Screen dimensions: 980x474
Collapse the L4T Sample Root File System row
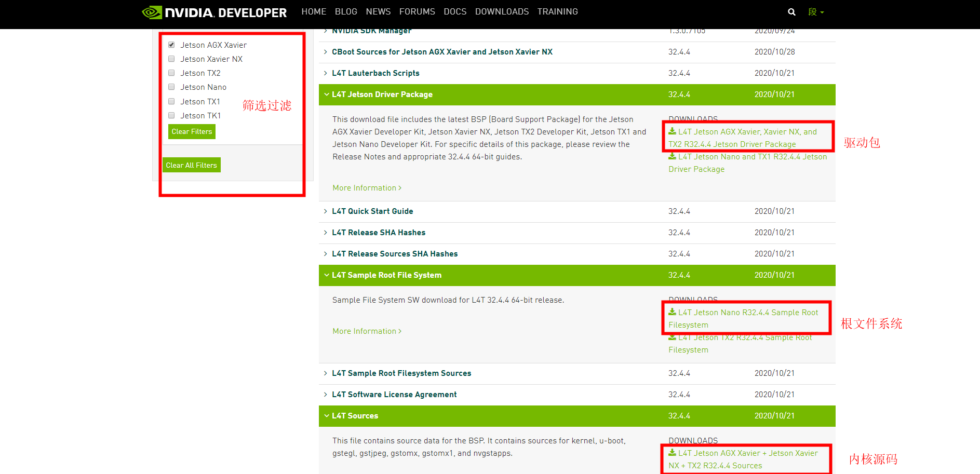coord(577,275)
